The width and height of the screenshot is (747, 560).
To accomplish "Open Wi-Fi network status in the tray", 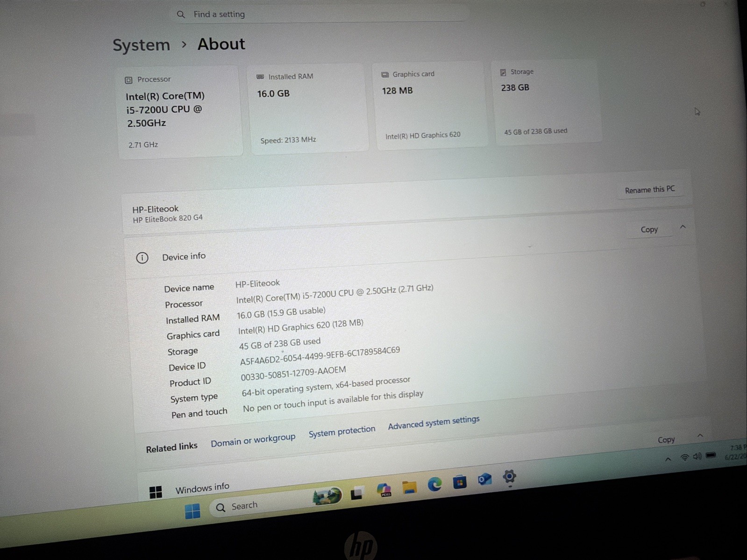I will tap(684, 457).
